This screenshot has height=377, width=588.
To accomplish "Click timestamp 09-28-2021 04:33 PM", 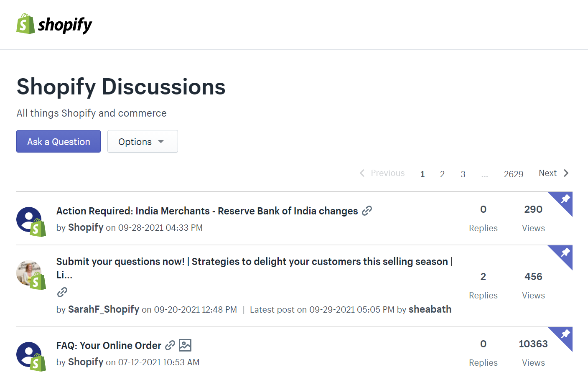I will pyautogui.click(x=160, y=228).
